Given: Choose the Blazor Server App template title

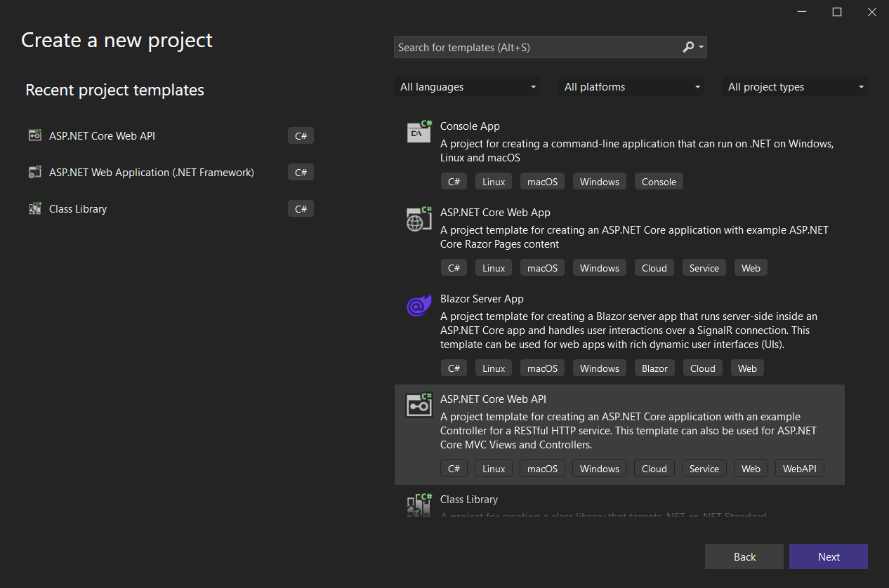Looking at the screenshot, I should coord(482,299).
